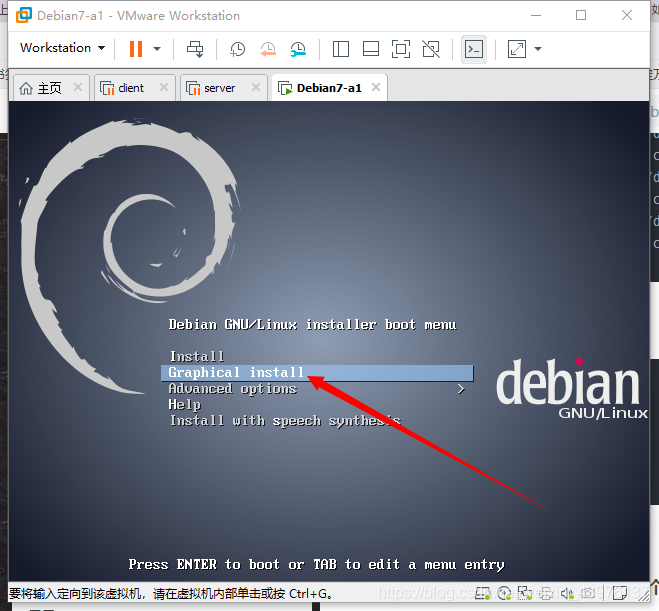Close the client tab

(x=164, y=87)
